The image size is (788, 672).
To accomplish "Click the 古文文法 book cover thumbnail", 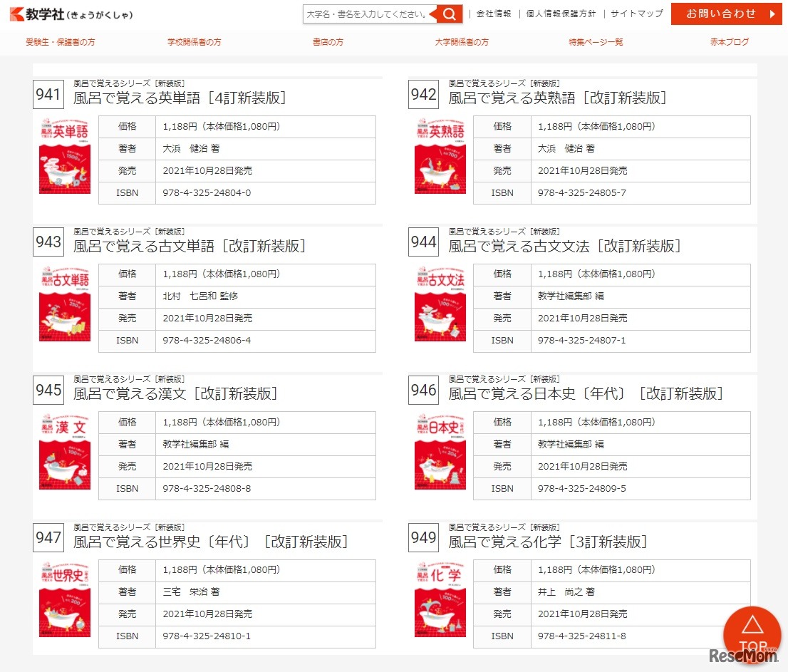I will click(x=440, y=304).
